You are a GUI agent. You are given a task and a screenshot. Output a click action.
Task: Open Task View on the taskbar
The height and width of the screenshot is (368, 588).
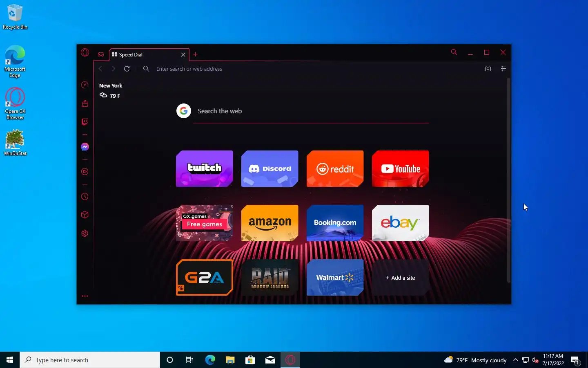189,360
